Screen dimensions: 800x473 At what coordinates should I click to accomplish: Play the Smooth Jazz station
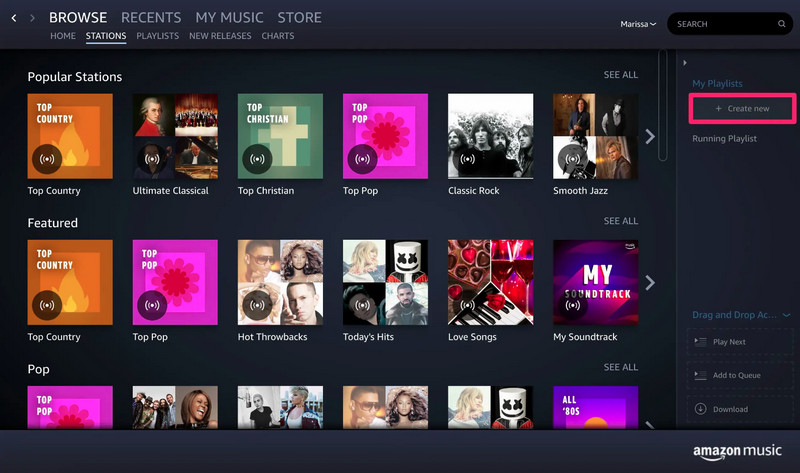572,159
